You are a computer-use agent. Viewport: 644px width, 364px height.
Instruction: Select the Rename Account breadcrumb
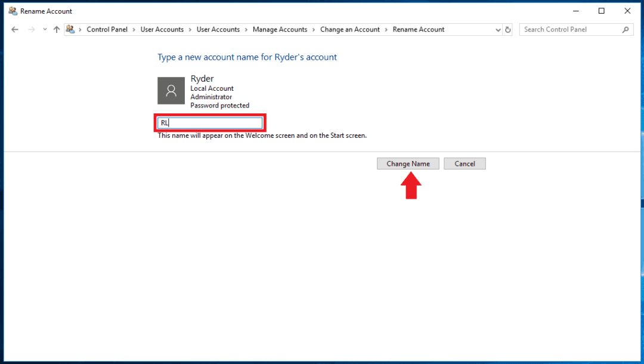coord(419,30)
